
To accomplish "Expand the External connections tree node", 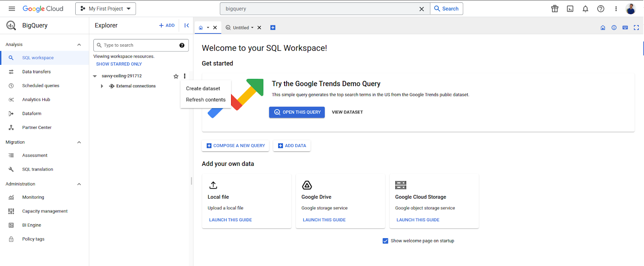I will (x=102, y=86).
